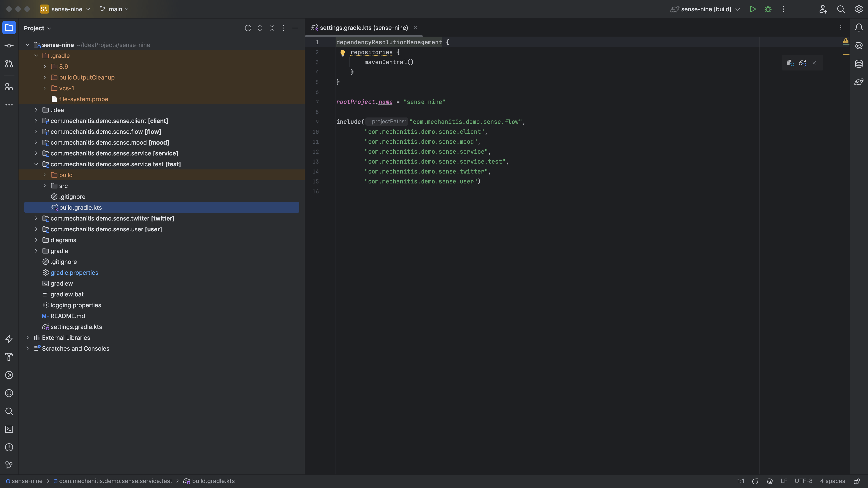Collapse the .gradle folder
Viewport: 868px width, 488px height.
[x=36, y=56]
